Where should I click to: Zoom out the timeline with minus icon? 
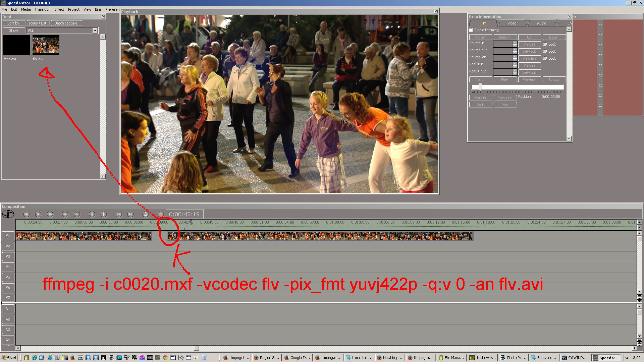(77, 214)
